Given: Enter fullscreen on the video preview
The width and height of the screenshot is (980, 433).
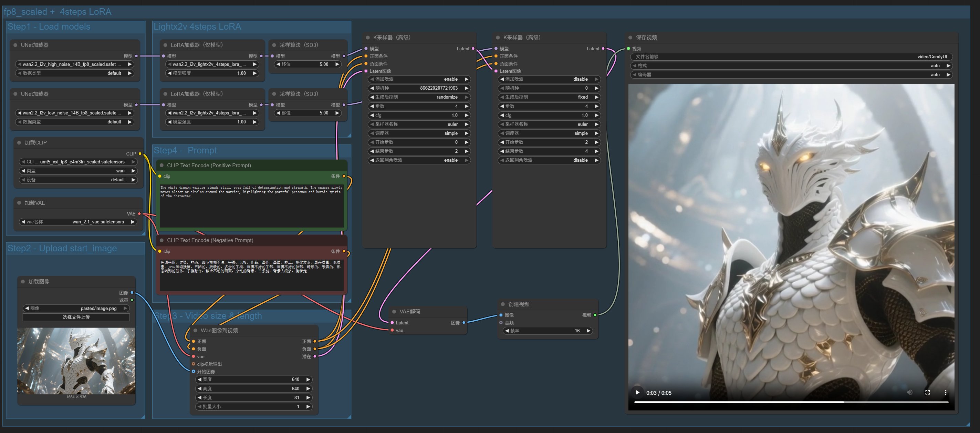Looking at the screenshot, I should point(928,393).
